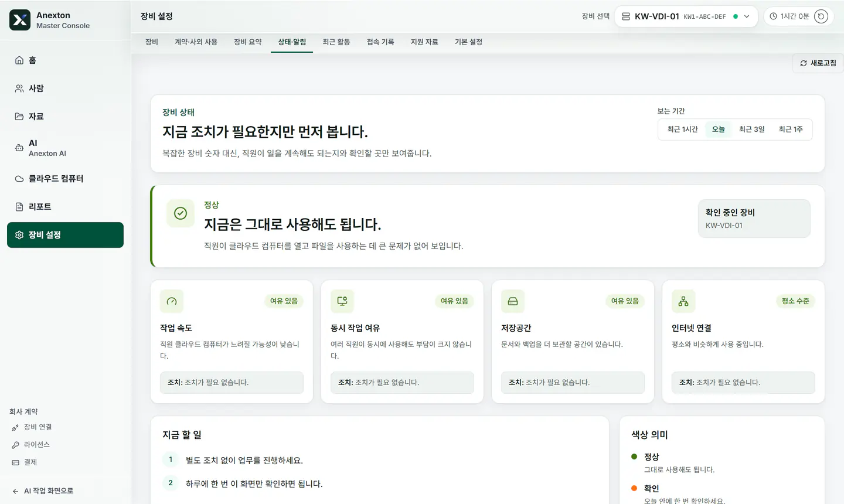844x504 pixels.
Task: Click the Anexton logo icon
Action: pyautogui.click(x=20, y=20)
